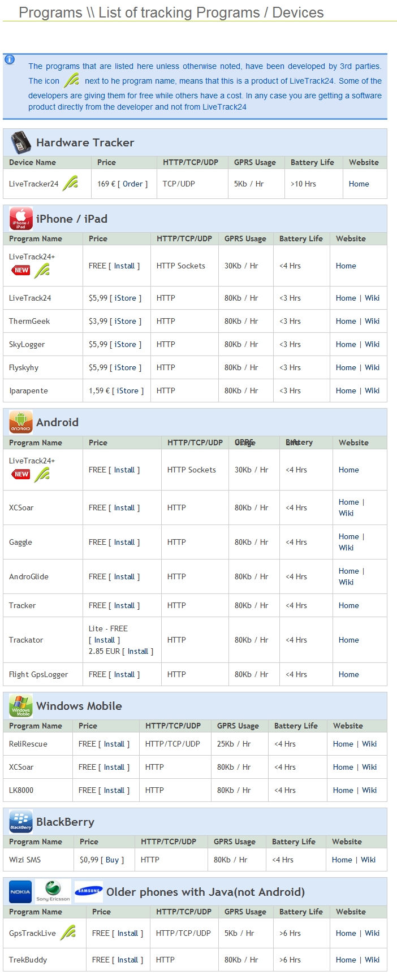Click the Samsung logo icon
The image size is (397, 980).
89,891
